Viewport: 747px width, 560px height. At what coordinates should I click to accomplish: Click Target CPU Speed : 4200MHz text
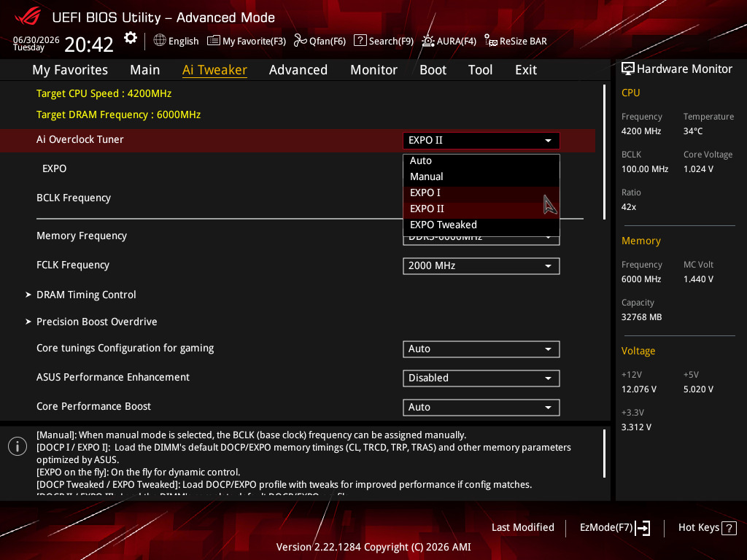pos(104,94)
